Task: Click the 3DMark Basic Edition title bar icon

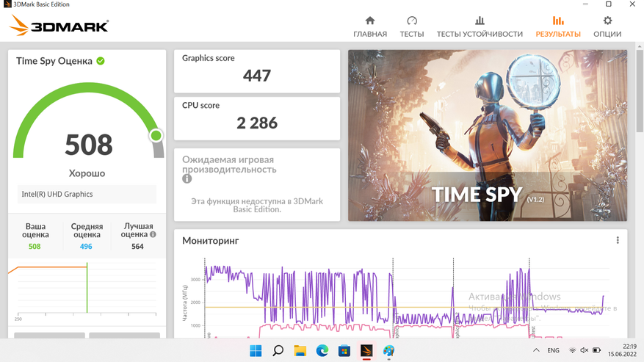Action: point(7,4)
